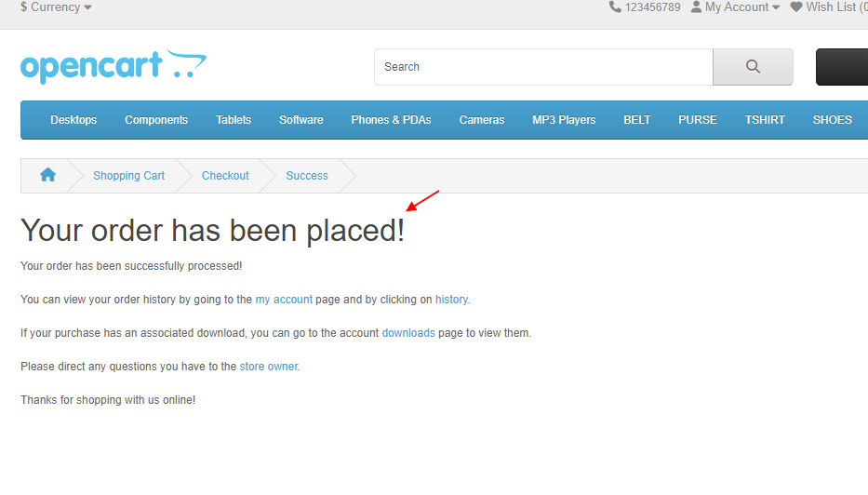
Task: Click the phone icon next to 123456789
Action: [615, 7]
